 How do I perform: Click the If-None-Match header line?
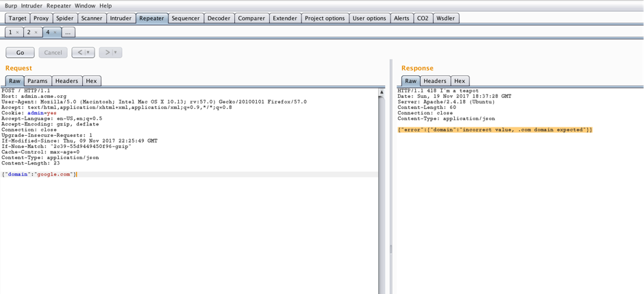click(66, 146)
